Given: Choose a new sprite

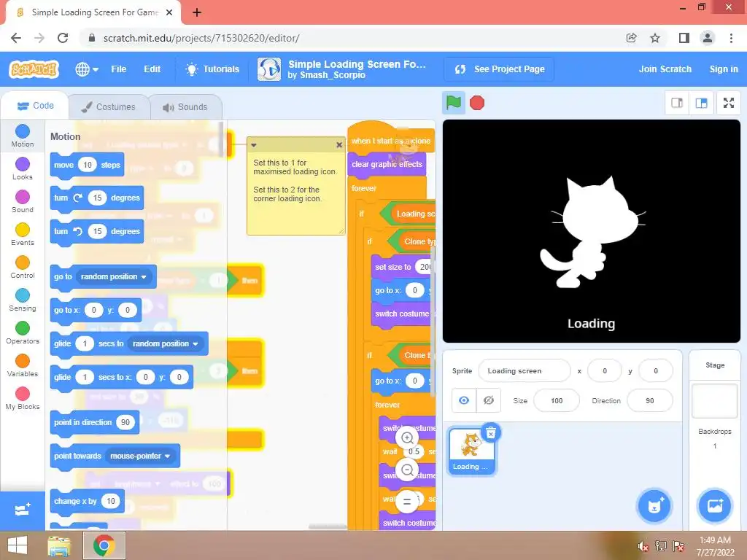Looking at the screenshot, I should pos(654,505).
